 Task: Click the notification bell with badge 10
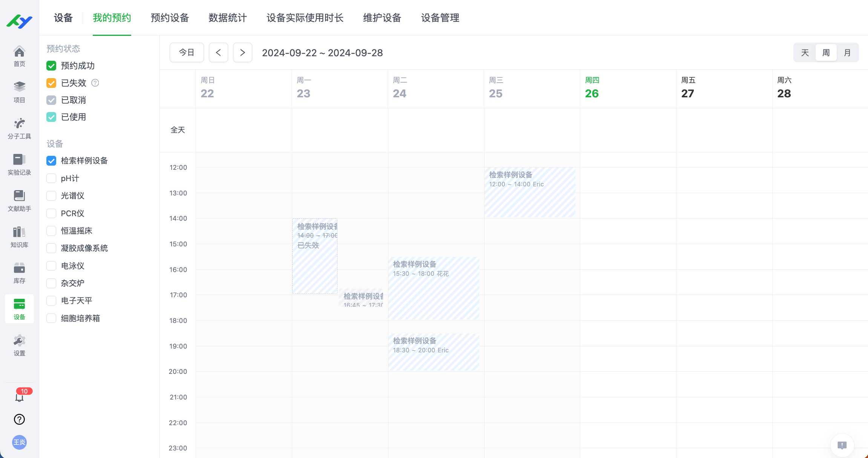pos(20,396)
